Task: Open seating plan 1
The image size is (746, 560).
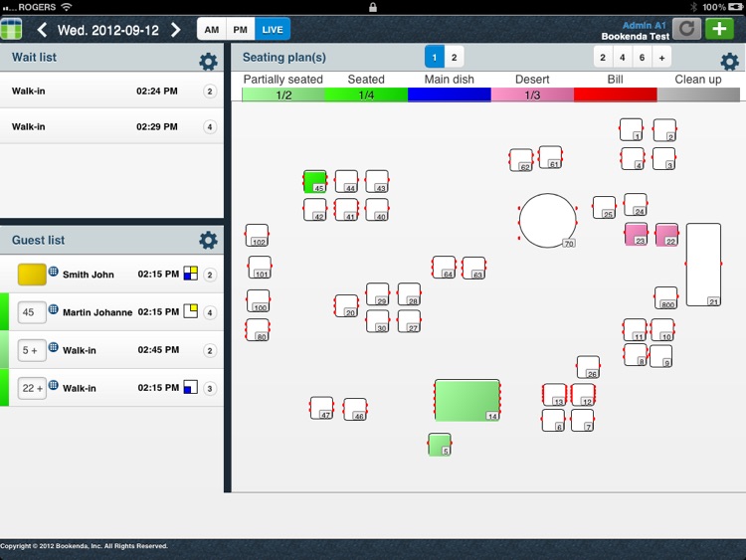Action: 435,57
